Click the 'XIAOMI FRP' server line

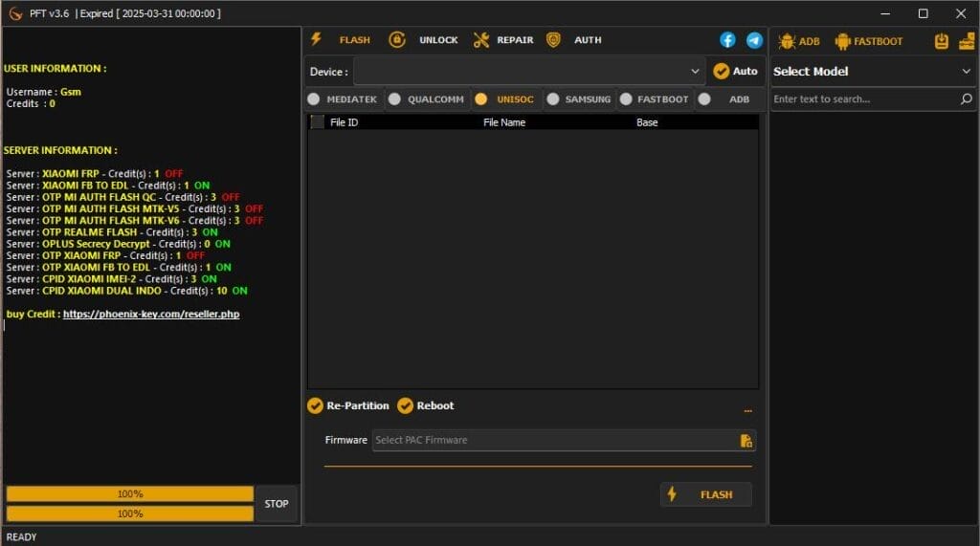click(x=95, y=174)
